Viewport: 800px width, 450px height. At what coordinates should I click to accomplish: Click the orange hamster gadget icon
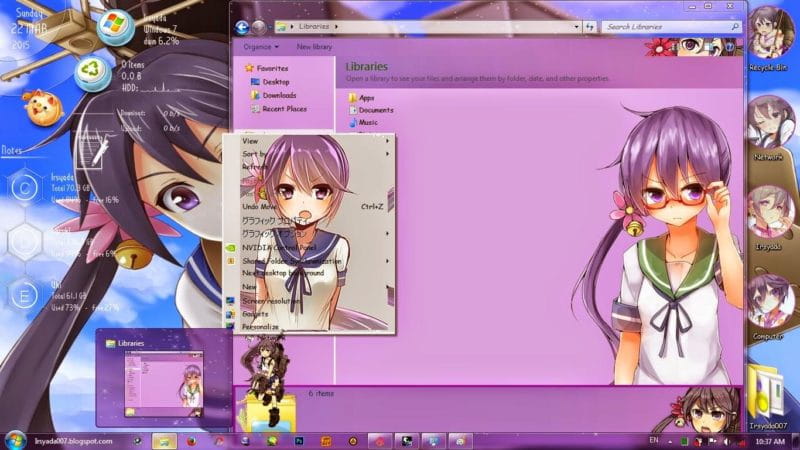[44, 108]
